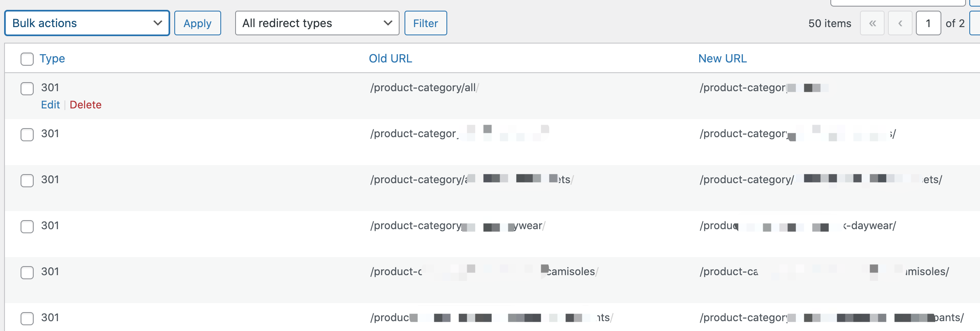Sort the table by New URL column

pyautogui.click(x=722, y=58)
